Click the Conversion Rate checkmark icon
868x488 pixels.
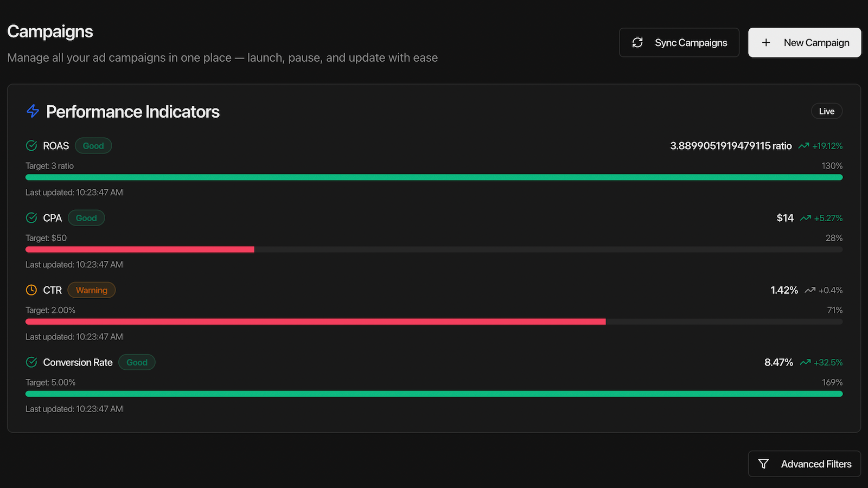click(31, 362)
